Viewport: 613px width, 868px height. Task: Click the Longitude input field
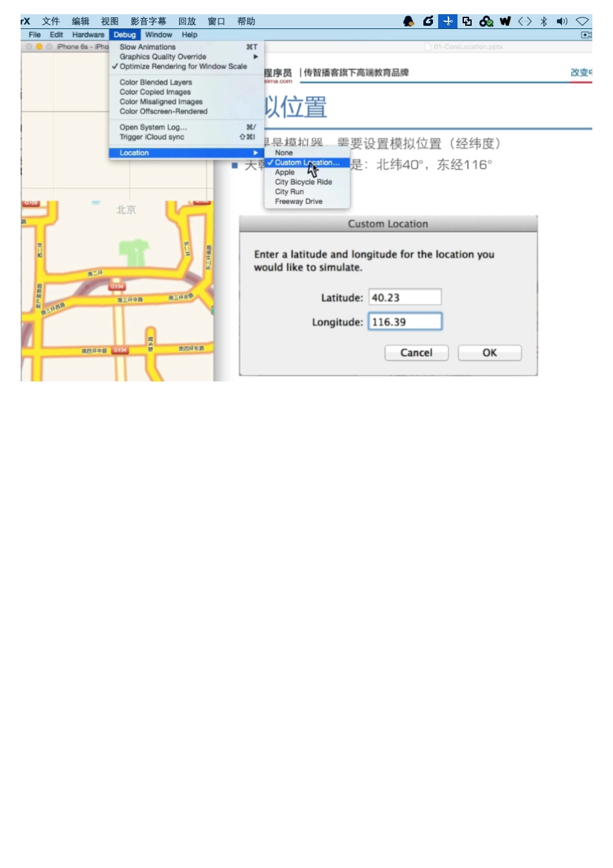[405, 321]
